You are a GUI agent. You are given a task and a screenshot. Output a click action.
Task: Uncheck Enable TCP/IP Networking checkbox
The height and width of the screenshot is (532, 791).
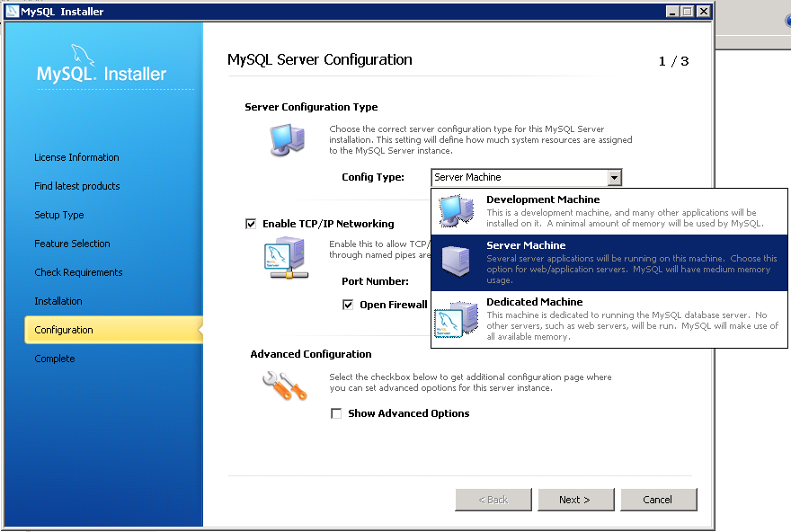[251, 224]
